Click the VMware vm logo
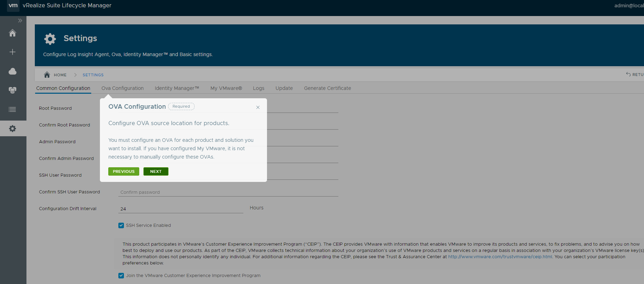This screenshot has width=644, height=284. coord(13,6)
